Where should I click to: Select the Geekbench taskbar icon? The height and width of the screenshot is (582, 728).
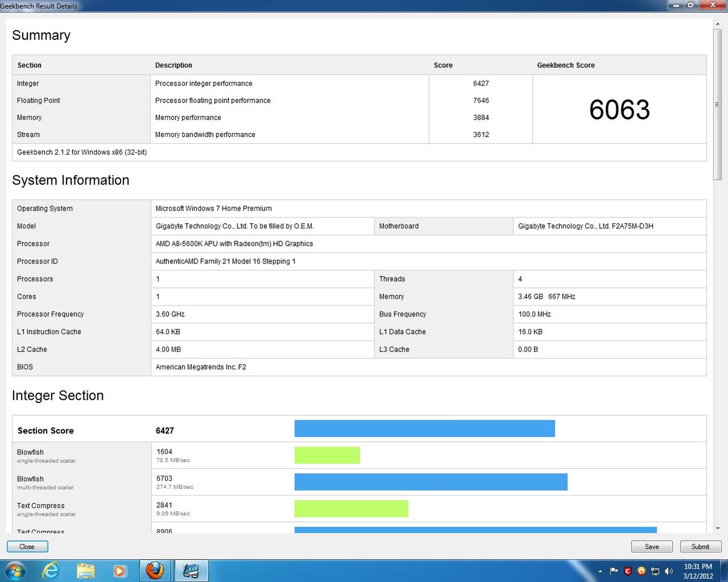[x=191, y=571]
